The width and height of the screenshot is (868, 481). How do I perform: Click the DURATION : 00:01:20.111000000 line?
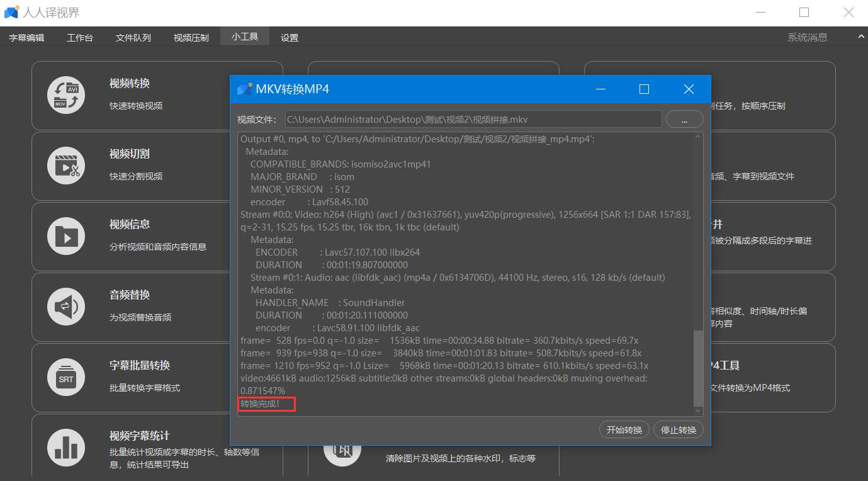(x=332, y=315)
